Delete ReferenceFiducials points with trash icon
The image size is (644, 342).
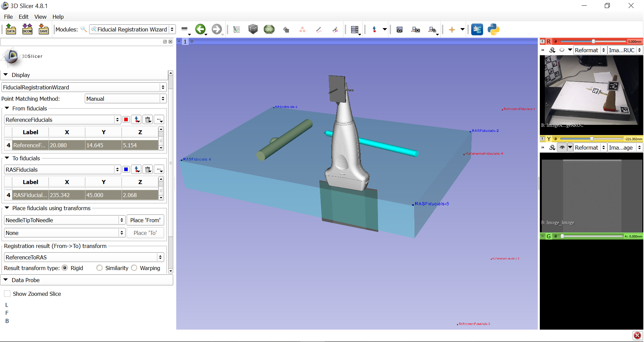coord(148,120)
